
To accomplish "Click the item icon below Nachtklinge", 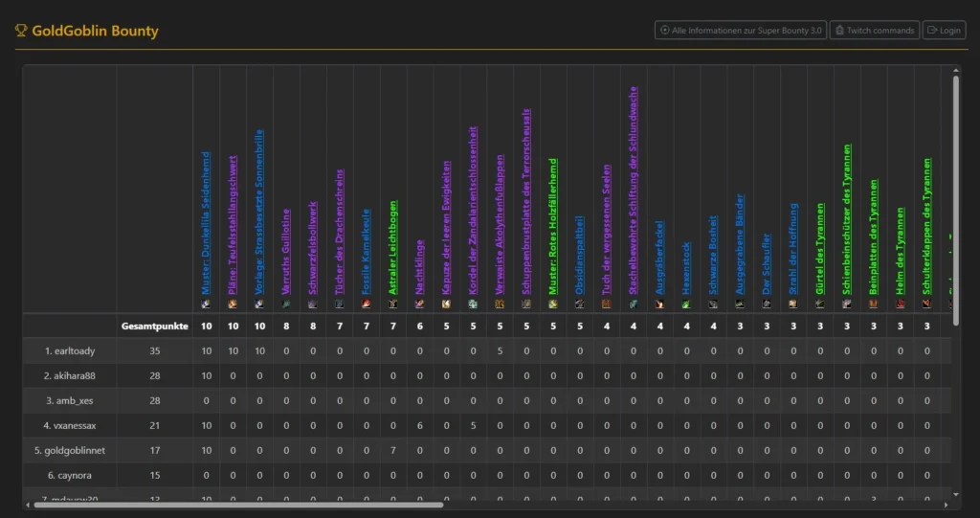I will point(419,304).
